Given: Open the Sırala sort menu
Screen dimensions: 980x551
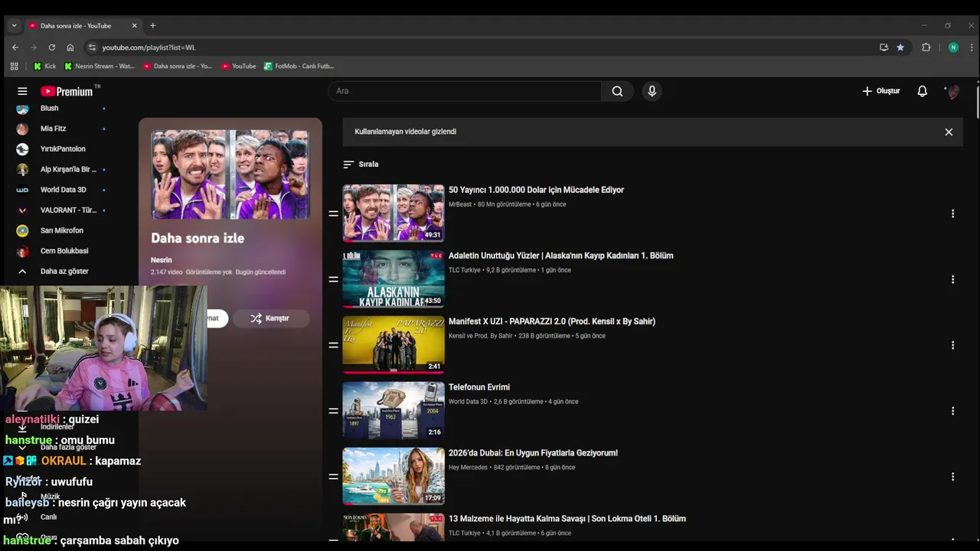Looking at the screenshot, I should tap(361, 165).
